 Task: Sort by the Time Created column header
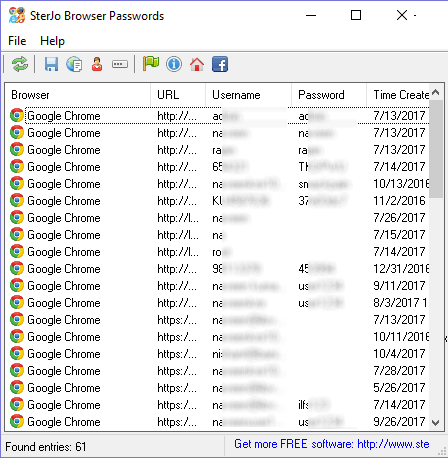click(398, 95)
